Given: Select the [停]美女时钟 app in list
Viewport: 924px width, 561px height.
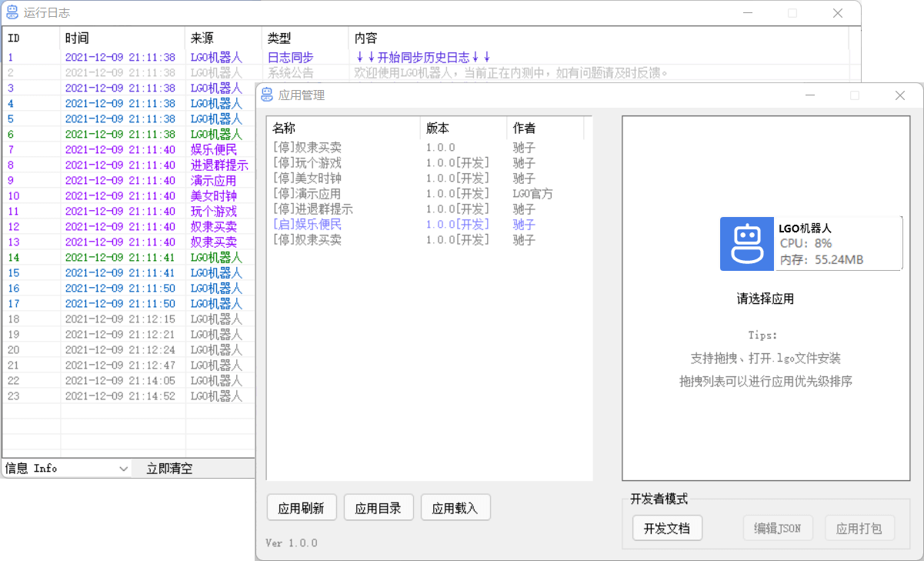Looking at the screenshot, I should tap(308, 179).
